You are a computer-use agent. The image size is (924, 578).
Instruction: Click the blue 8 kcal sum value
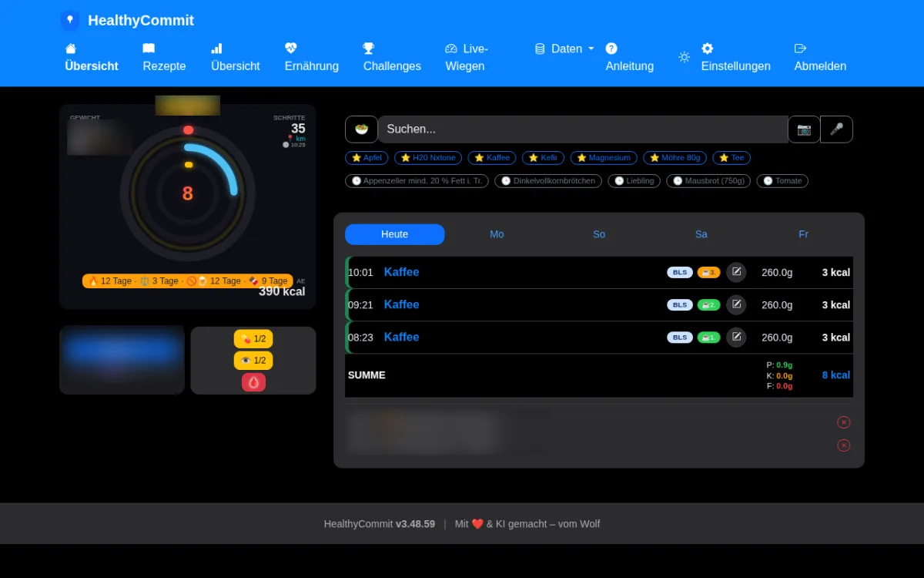pos(835,375)
